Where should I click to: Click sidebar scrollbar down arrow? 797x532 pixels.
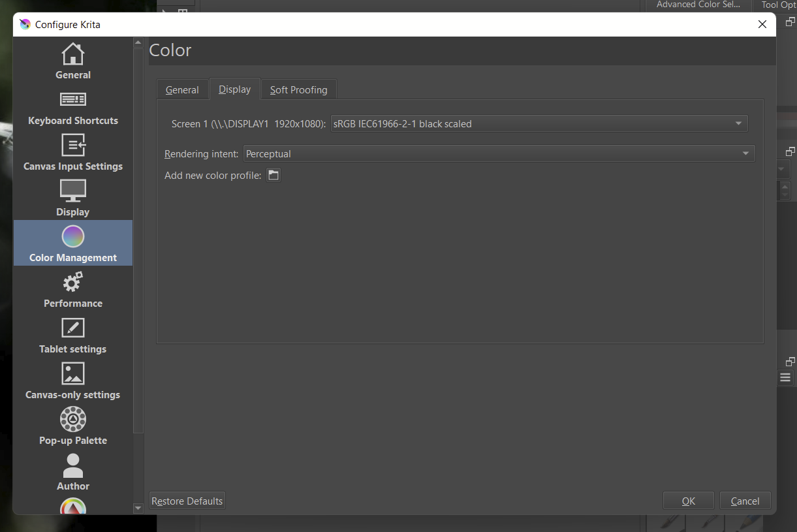click(x=138, y=507)
